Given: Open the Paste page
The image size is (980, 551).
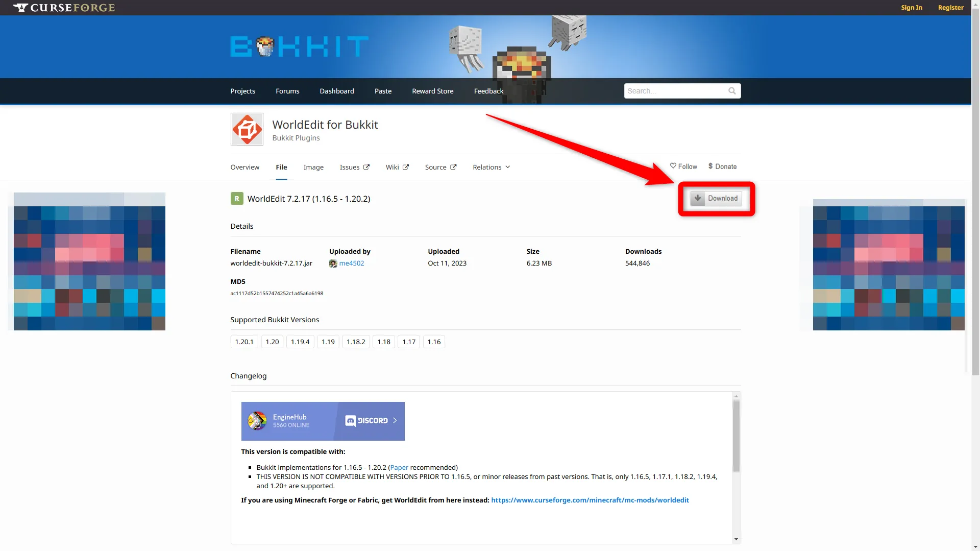Looking at the screenshot, I should pos(383,91).
